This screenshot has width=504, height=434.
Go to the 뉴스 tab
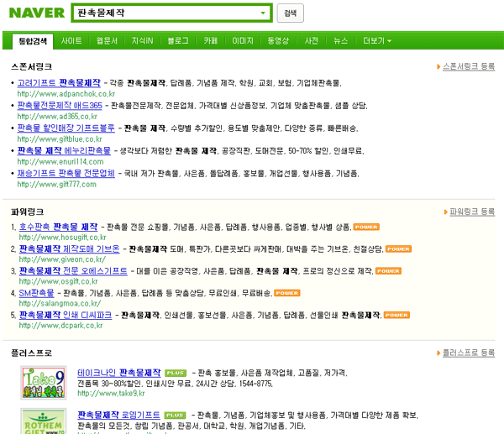[340, 41]
